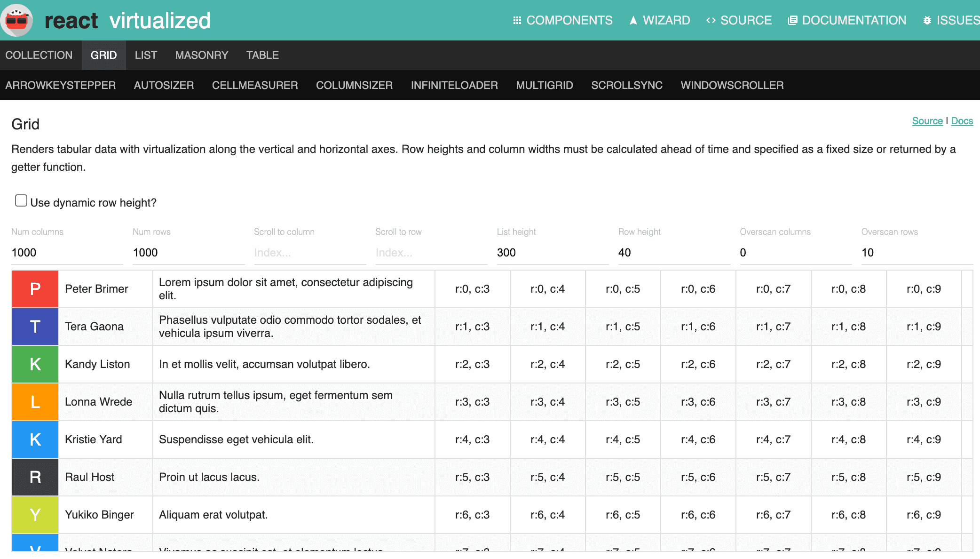Open the AUTOSIZER component view
The height and width of the screenshot is (559, 980).
[164, 86]
